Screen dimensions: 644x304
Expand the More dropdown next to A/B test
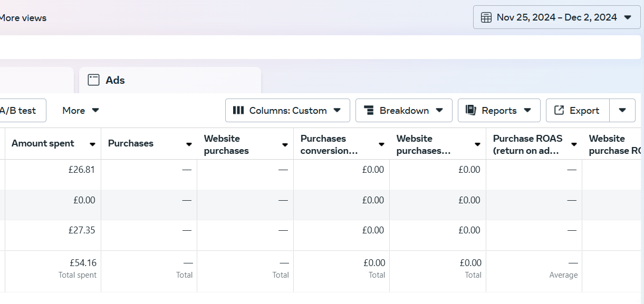click(81, 111)
